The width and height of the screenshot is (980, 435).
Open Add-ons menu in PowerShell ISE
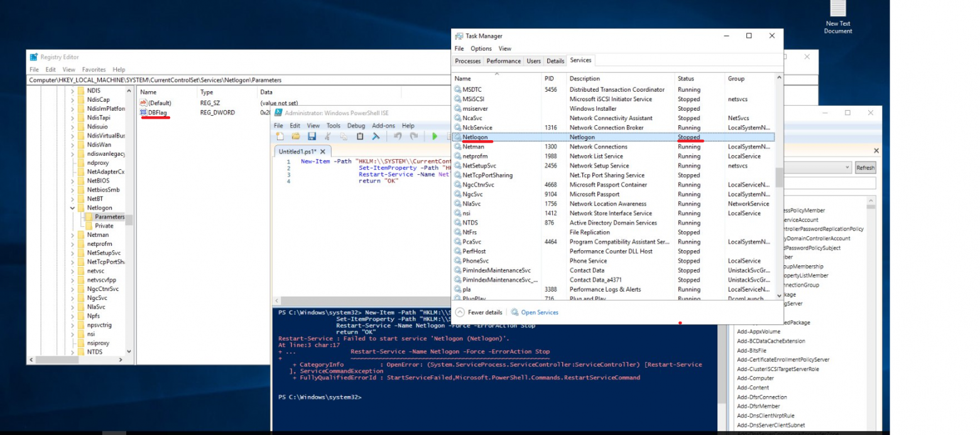(x=383, y=126)
